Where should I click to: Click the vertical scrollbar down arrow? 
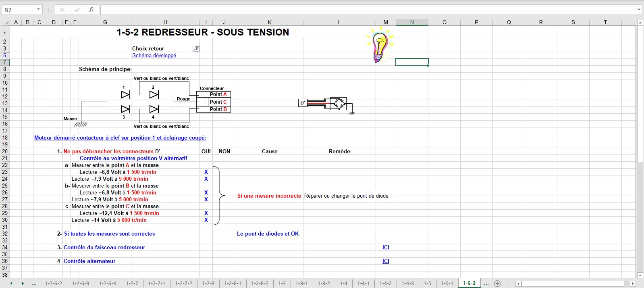click(640, 275)
